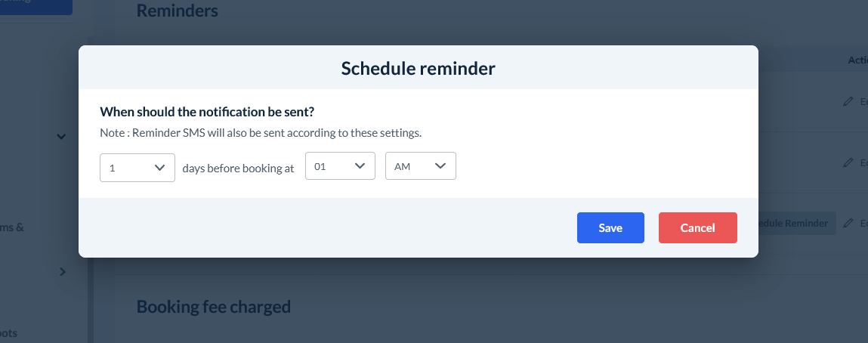Screen dimensions: 868x343
Task: Click the chevron arrow in the hour selector
Action: [360, 166]
